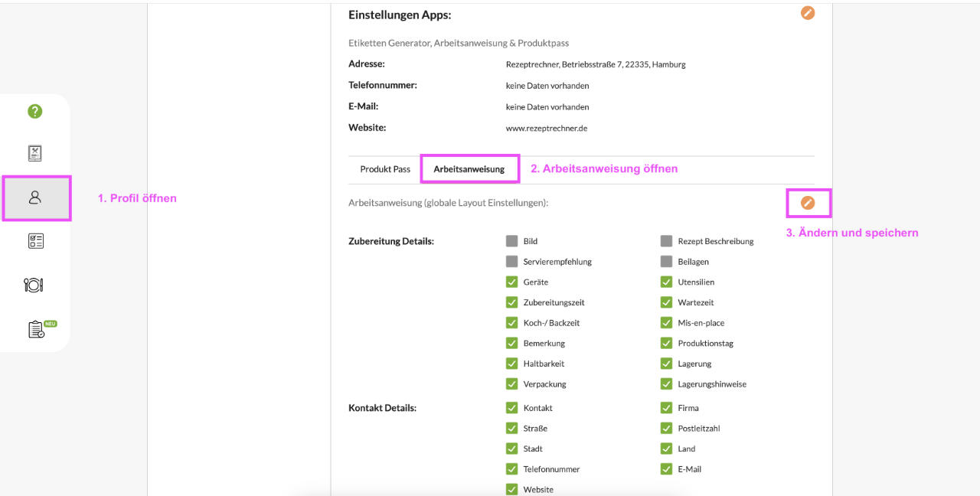The width and height of the screenshot is (980, 496).
Task: Edit Einstellungen Apps with pencil icon
Action: (808, 13)
